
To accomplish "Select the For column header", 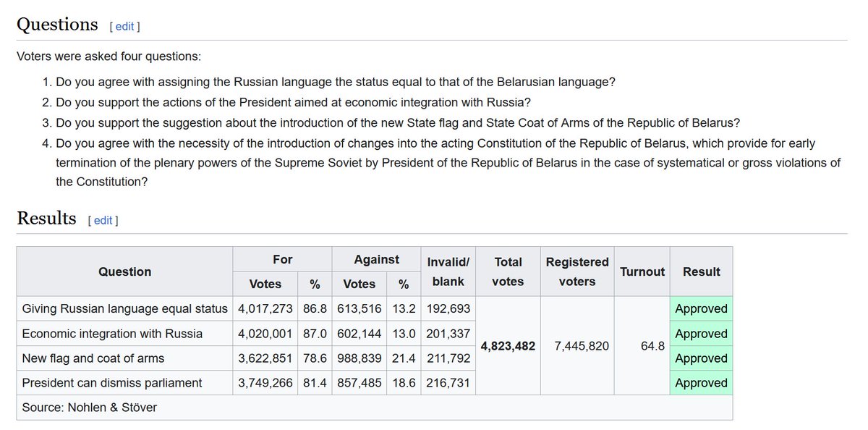I will coord(282,259).
